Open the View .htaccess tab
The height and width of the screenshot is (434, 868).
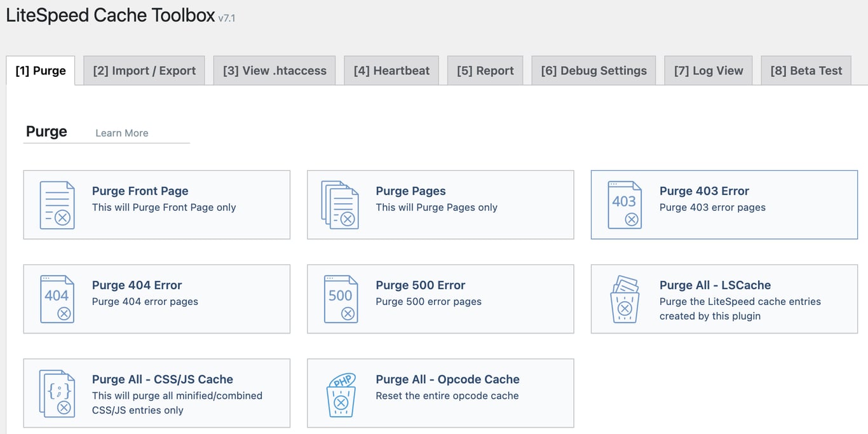pyautogui.click(x=274, y=70)
